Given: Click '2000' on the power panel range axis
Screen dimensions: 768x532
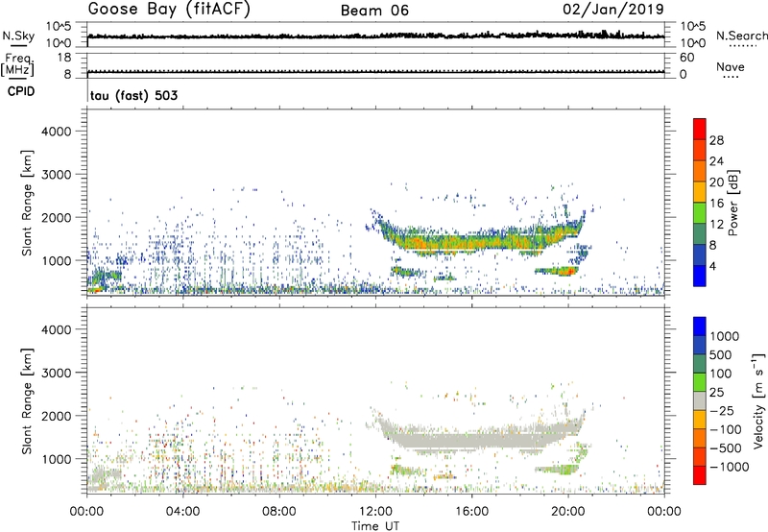Looking at the screenshot, I should point(57,217).
